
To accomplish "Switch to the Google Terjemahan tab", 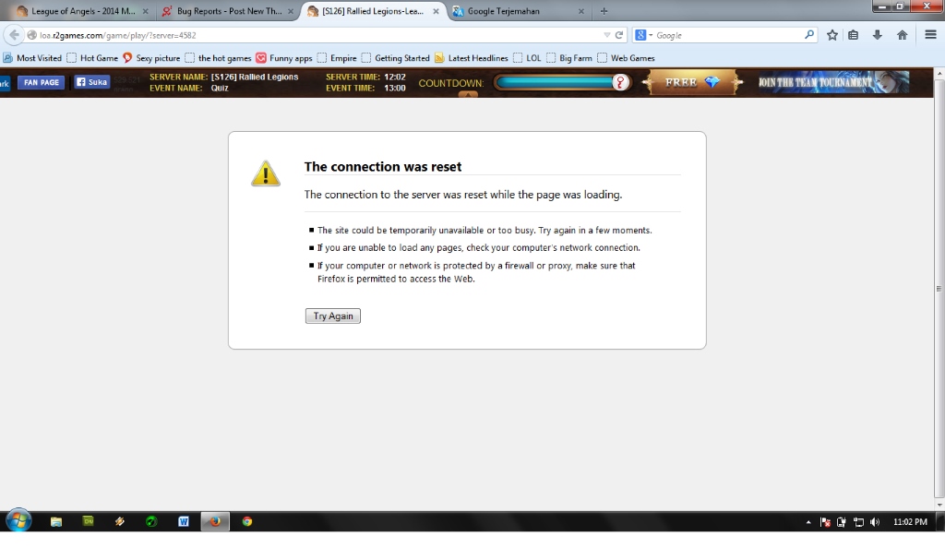I will tap(510, 11).
